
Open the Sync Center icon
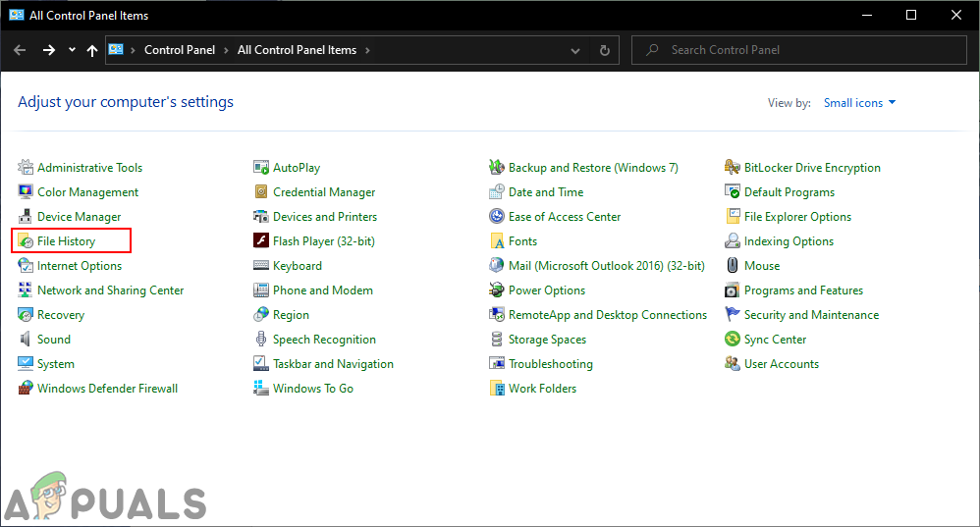733,340
